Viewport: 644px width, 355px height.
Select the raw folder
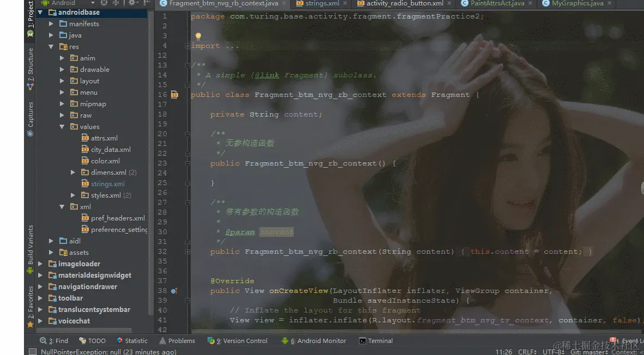[81, 115]
